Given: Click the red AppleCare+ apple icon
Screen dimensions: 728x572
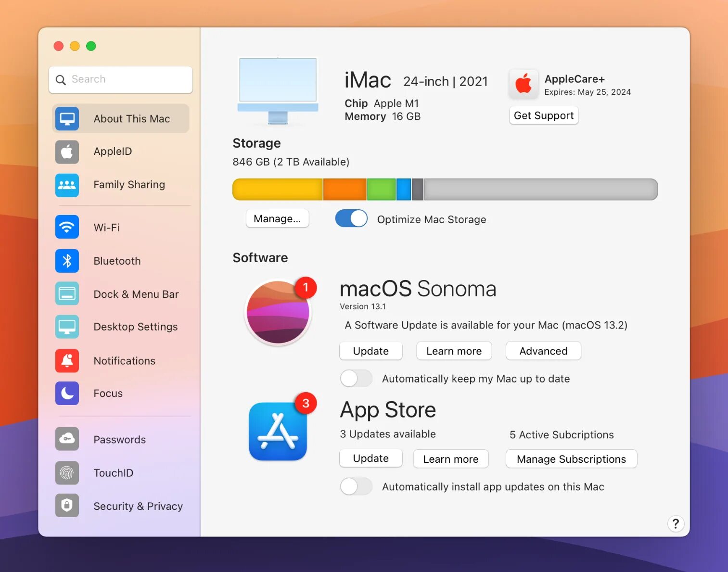Looking at the screenshot, I should click(524, 84).
